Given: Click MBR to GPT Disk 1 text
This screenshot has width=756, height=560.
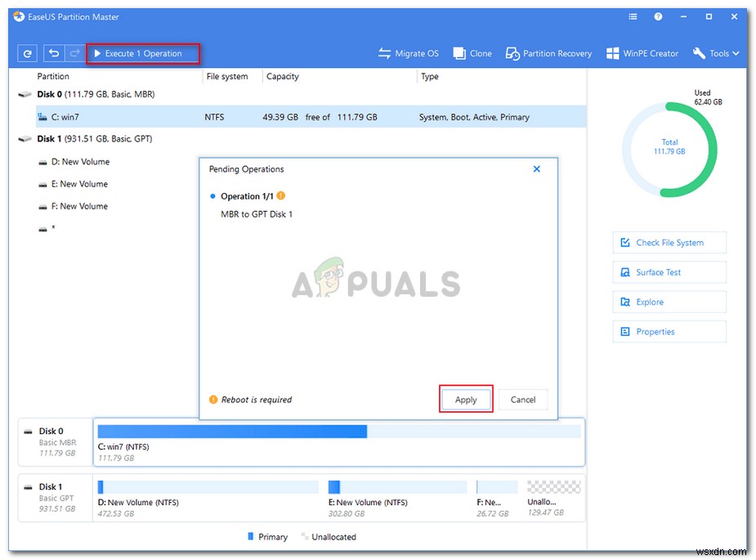Looking at the screenshot, I should point(257,214).
